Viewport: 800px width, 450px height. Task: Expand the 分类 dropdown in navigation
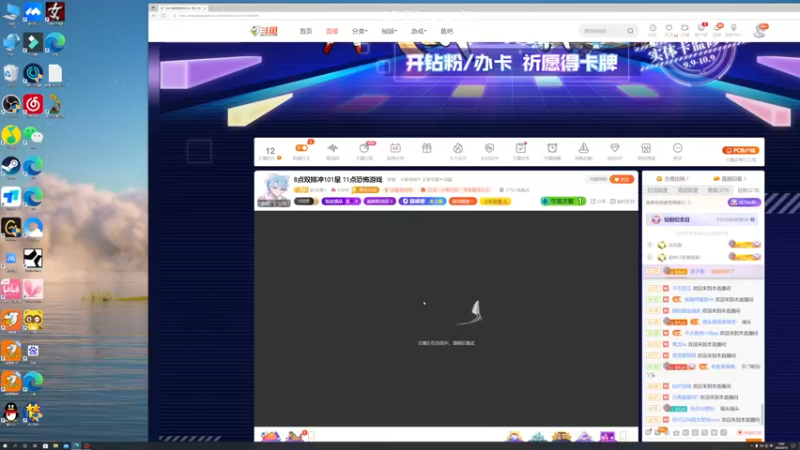(x=360, y=31)
